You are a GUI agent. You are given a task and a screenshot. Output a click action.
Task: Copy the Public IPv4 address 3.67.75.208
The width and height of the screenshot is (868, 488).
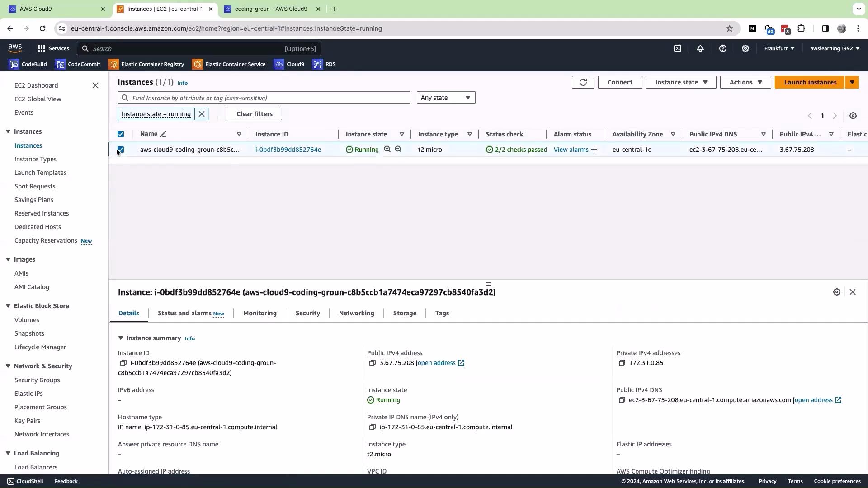coord(373,363)
